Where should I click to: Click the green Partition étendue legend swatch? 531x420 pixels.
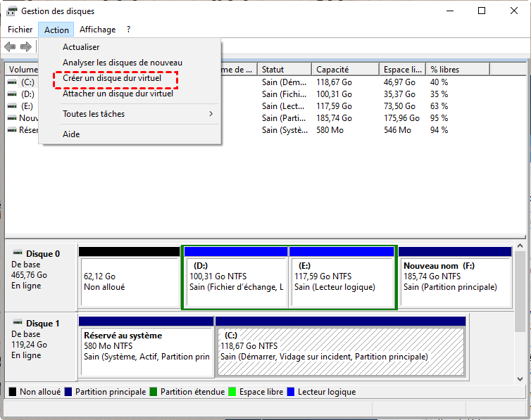(x=154, y=392)
